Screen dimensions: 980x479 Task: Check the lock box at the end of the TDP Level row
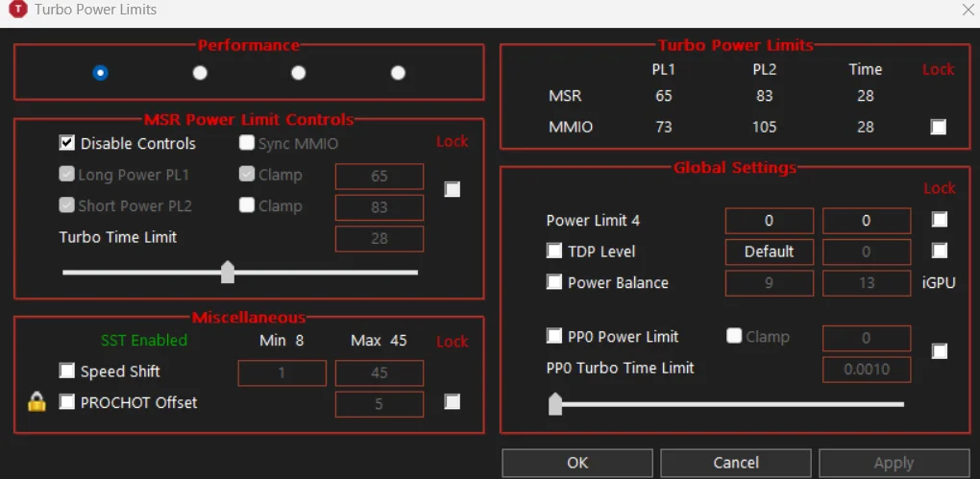(940, 251)
